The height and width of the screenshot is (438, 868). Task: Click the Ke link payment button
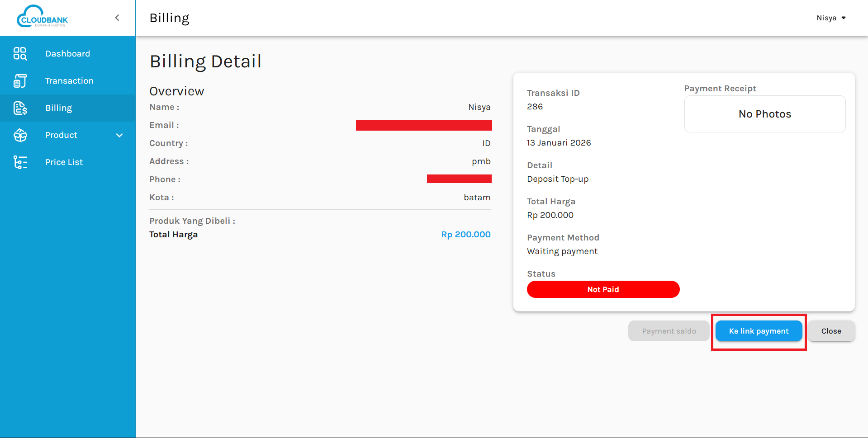click(759, 331)
